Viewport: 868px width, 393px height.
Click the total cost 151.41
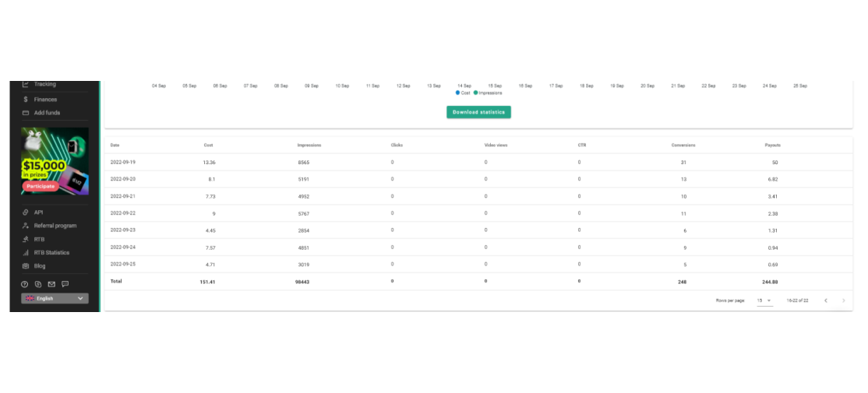(x=207, y=282)
